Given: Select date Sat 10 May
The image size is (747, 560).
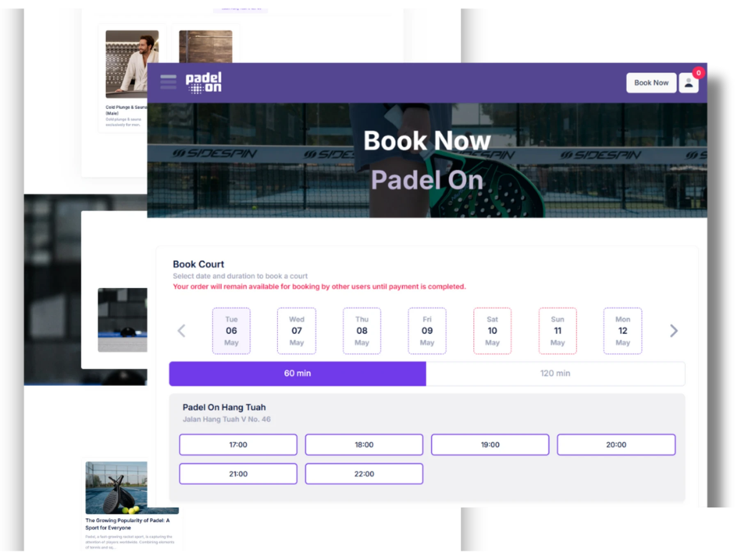Looking at the screenshot, I should pyautogui.click(x=493, y=331).
